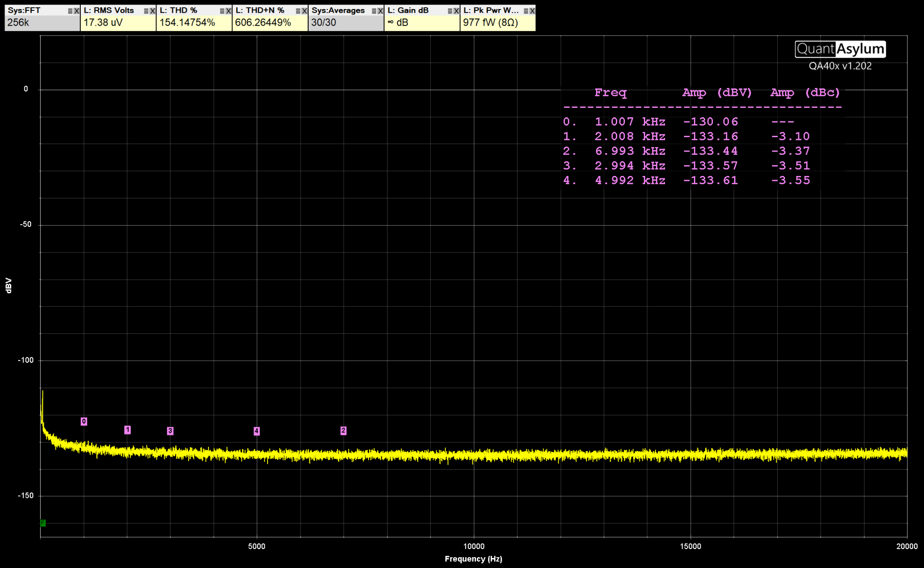924x568 pixels.
Task: Open the L: RMS Volts tile menu
Action: 146,11
